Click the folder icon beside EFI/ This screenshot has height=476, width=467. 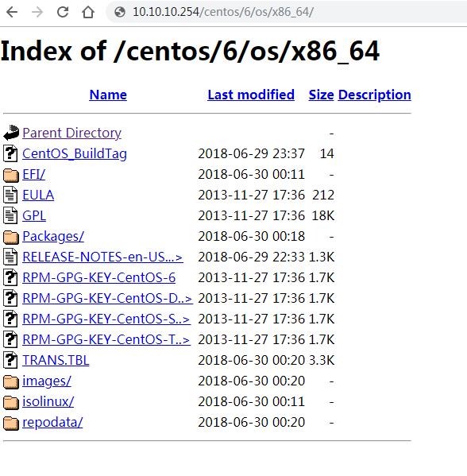[11, 175]
